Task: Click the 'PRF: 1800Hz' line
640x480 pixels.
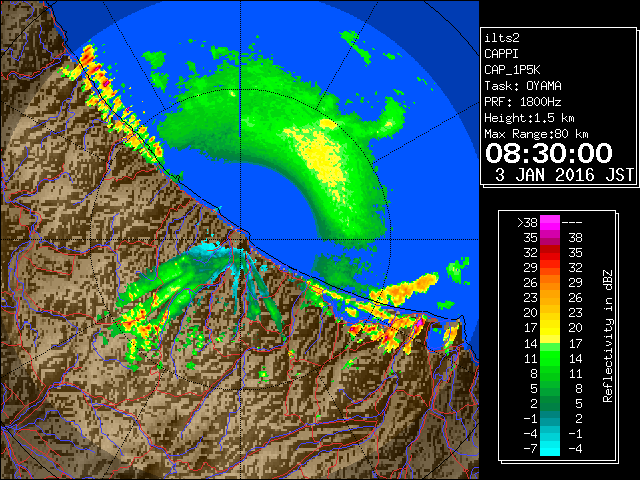Action: click(523, 102)
